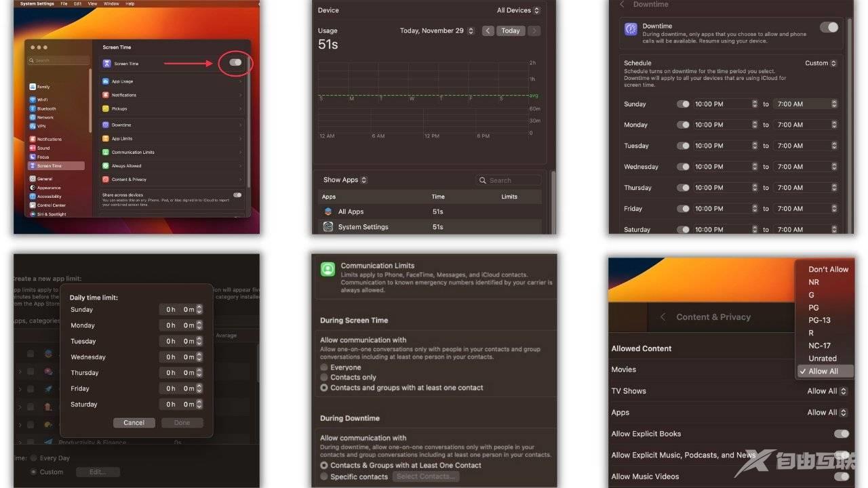Open Appearance icon in sidebar

tap(33, 188)
